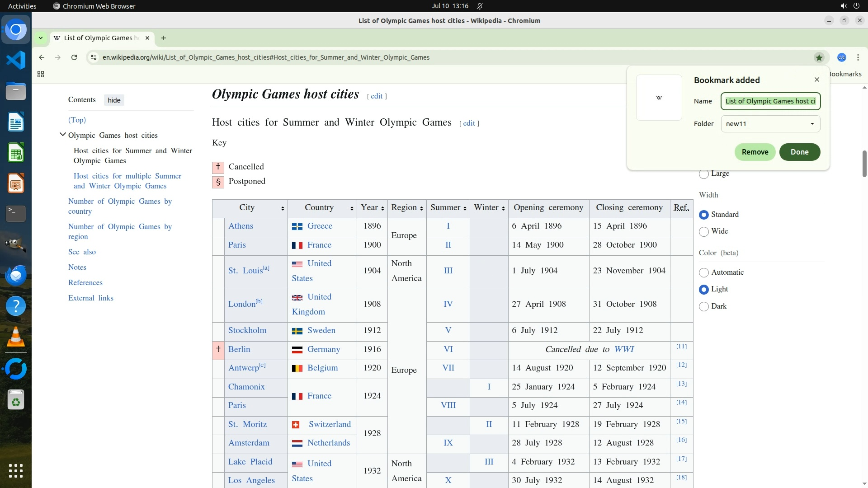The height and width of the screenshot is (488, 868).
Task: Open the new tab with plus icon
Action: [x=164, y=38]
